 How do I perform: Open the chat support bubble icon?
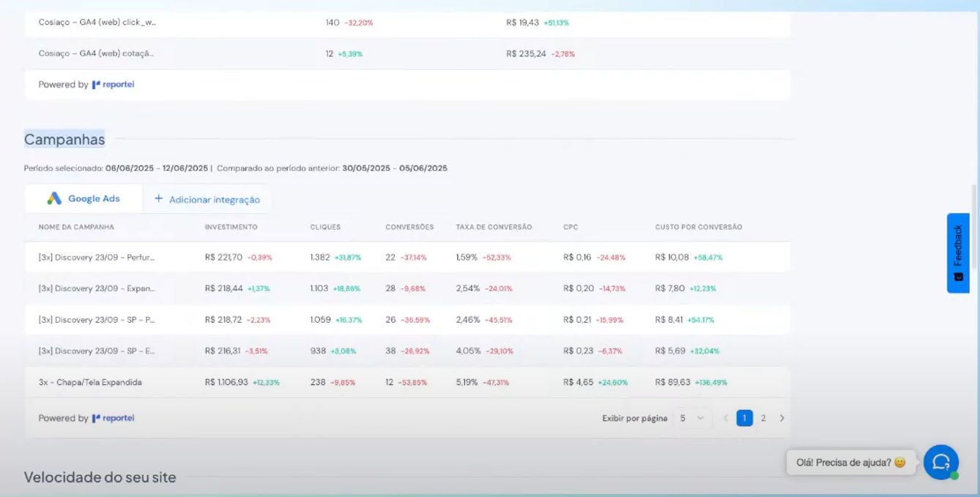pos(940,463)
